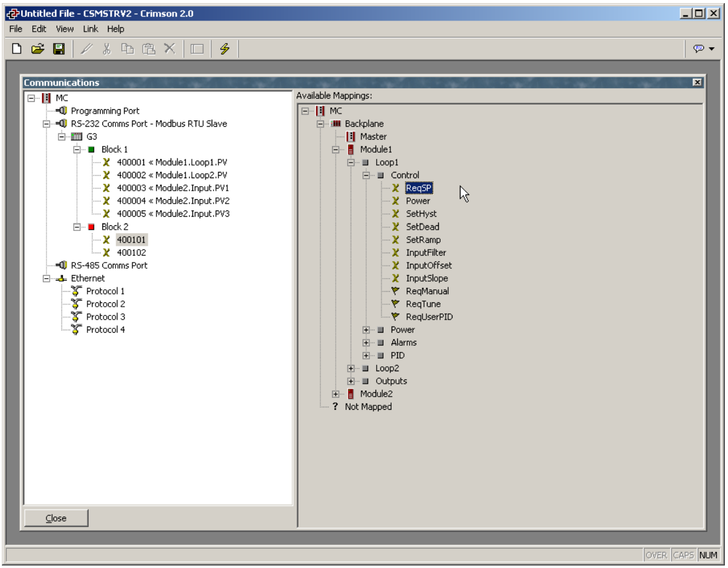This screenshot has width=728, height=568.
Task: Click the Close button
Action: click(x=56, y=518)
